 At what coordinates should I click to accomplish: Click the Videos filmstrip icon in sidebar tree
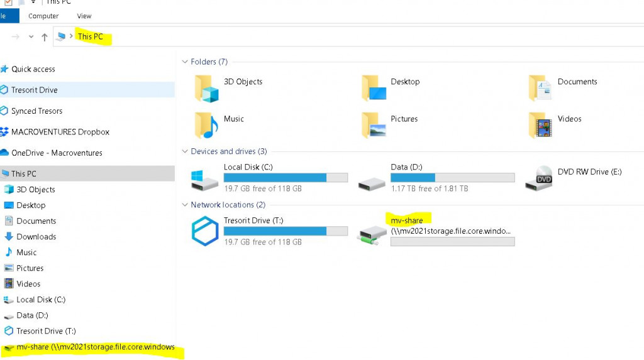pos(9,283)
